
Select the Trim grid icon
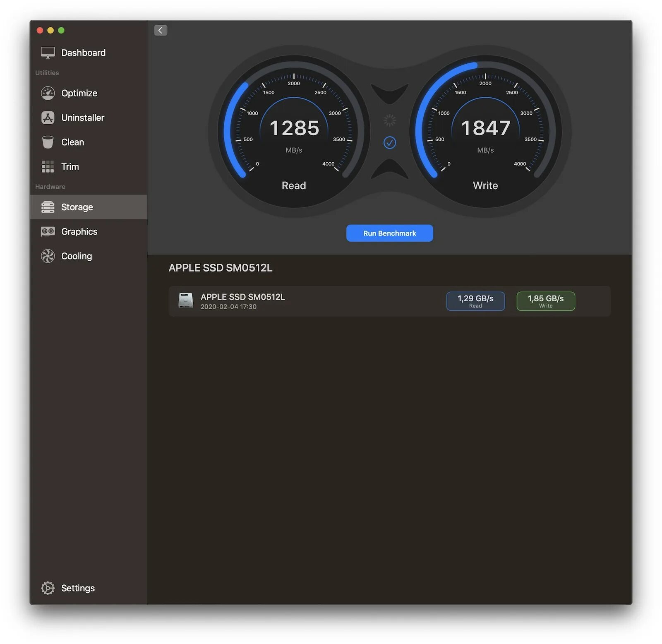point(47,166)
